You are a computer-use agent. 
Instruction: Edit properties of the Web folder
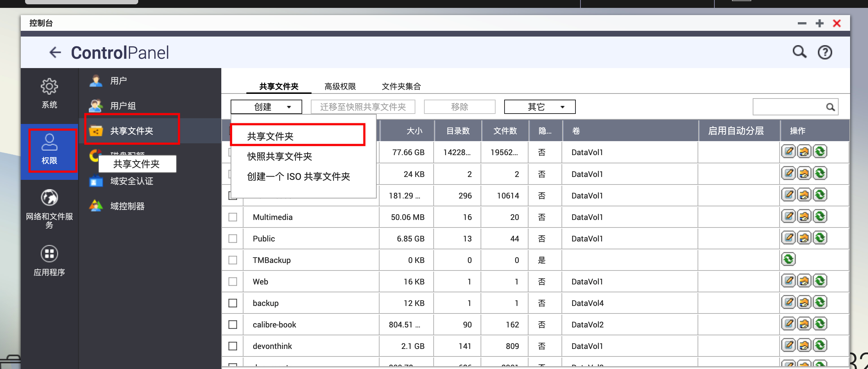[789, 281]
